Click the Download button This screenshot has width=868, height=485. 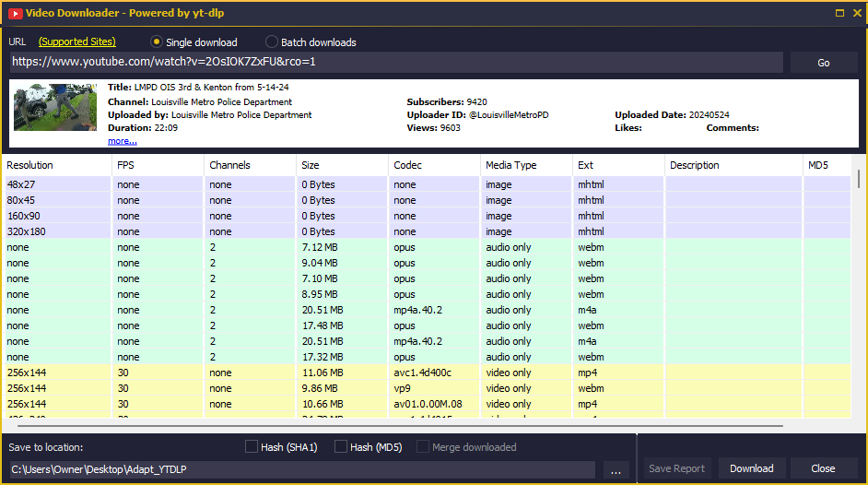(x=751, y=468)
